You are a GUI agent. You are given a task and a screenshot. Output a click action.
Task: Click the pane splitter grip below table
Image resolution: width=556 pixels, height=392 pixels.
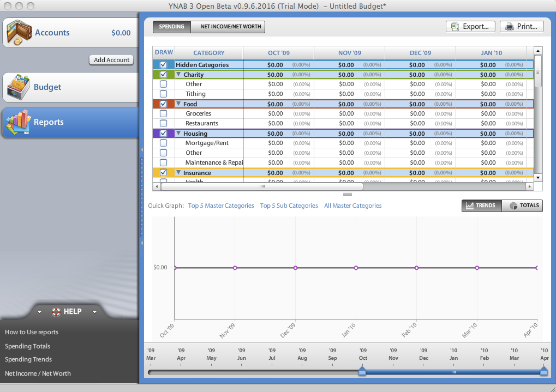[348, 194]
